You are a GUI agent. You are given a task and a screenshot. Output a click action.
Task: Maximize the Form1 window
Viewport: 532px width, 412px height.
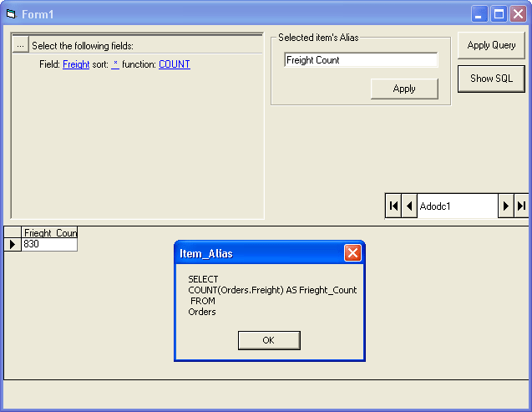[499, 14]
